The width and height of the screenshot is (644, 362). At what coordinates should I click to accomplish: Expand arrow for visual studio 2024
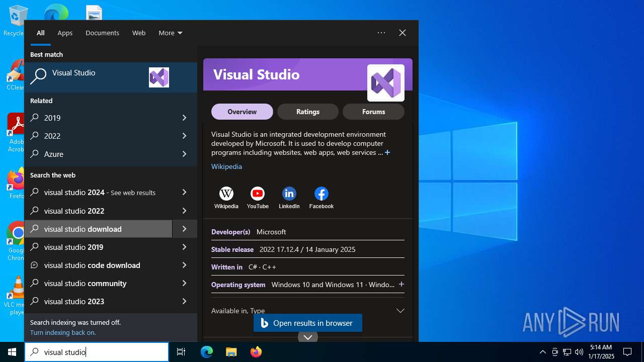[x=184, y=192]
